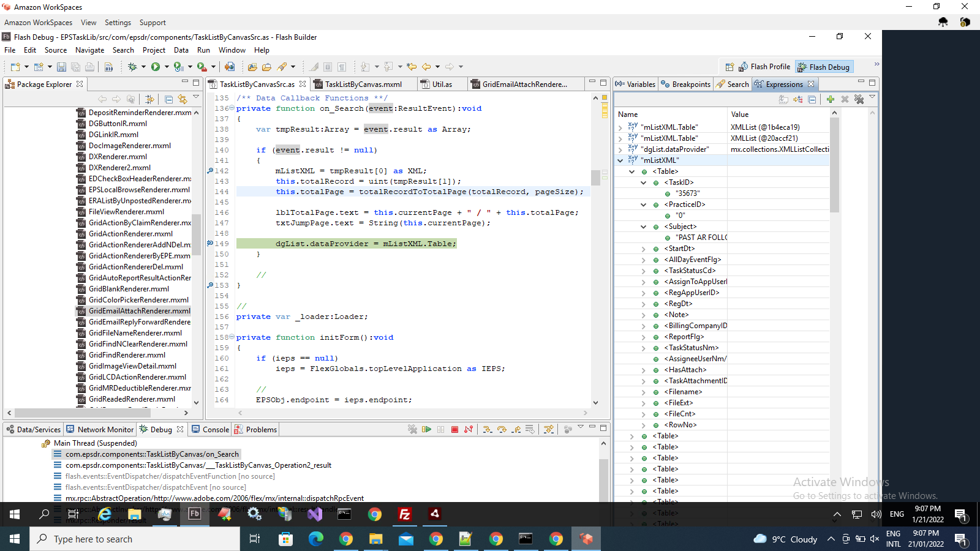Click the Save toolbar icon
980x551 pixels.
tap(61, 67)
